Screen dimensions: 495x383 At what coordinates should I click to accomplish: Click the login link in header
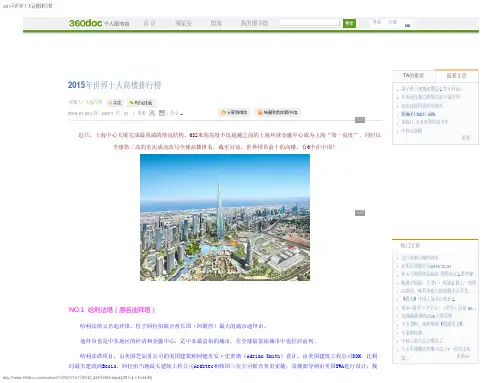point(377,22)
